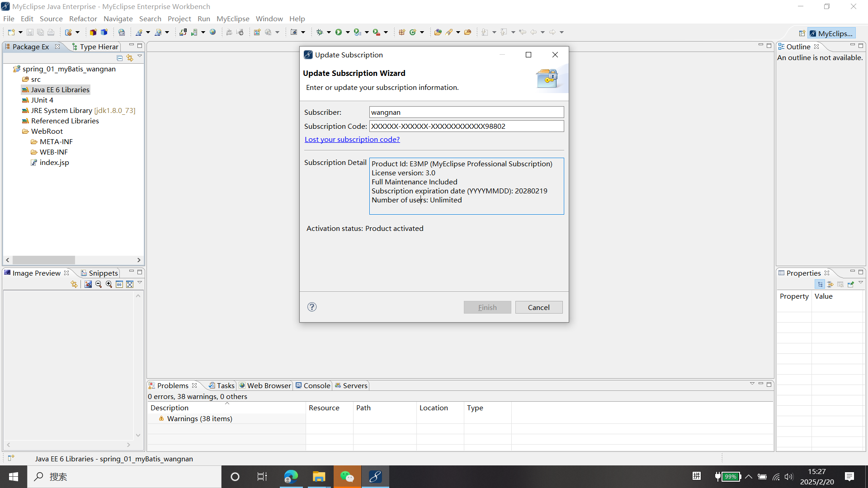Open the New wizard dropdown arrow
868x488 pixels.
pos(20,32)
